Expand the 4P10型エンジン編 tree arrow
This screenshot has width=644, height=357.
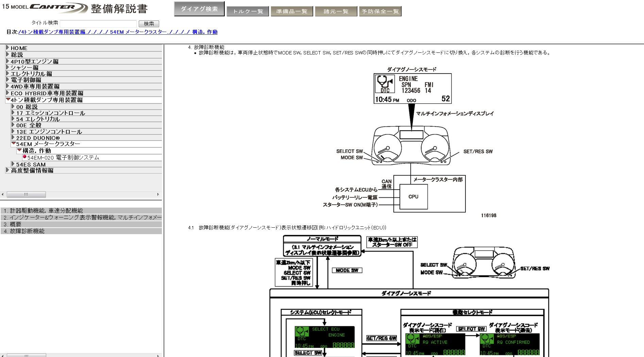pyautogui.click(x=7, y=61)
